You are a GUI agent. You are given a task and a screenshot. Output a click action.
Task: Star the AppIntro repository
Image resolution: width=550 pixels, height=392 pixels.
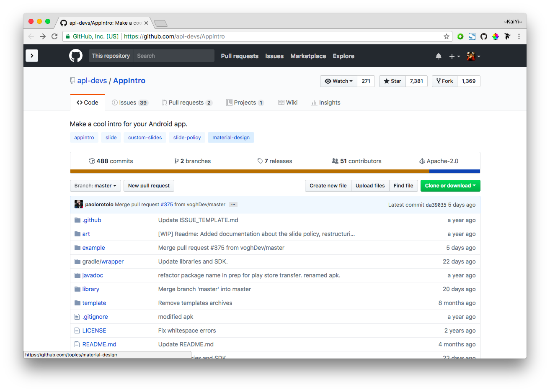(392, 81)
